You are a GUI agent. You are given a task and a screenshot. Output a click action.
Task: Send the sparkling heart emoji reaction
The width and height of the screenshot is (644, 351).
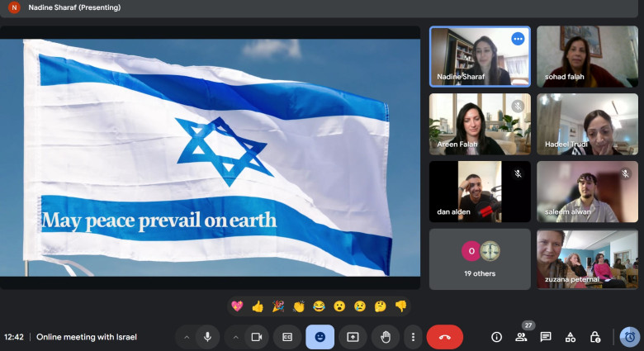pyautogui.click(x=237, y=306)
